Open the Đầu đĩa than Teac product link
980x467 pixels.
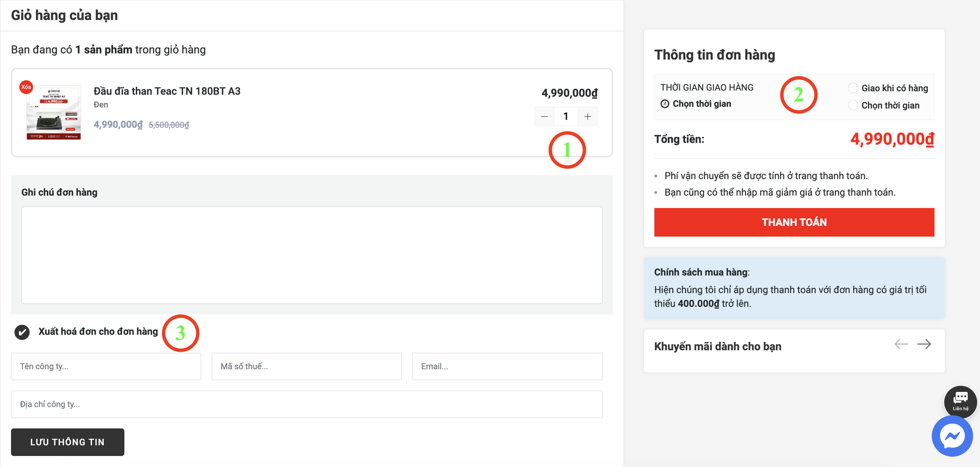(x=167, y=91)
